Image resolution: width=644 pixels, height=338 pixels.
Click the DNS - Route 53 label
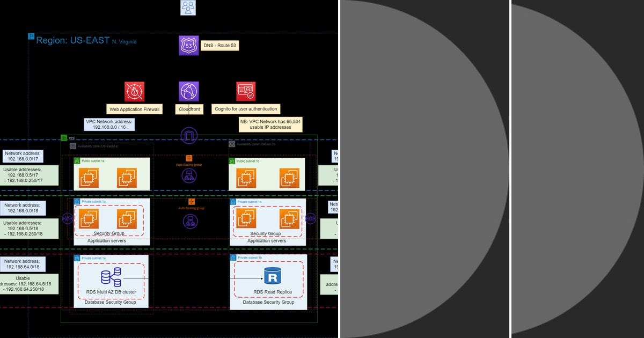click(x=220, y=46)
